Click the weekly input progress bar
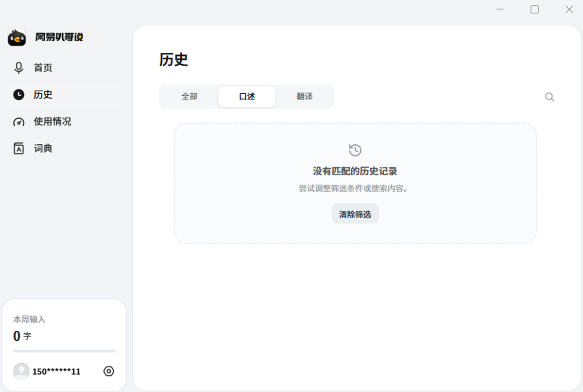This screenshot has width=583, height=392. click(x=65, y=351)
